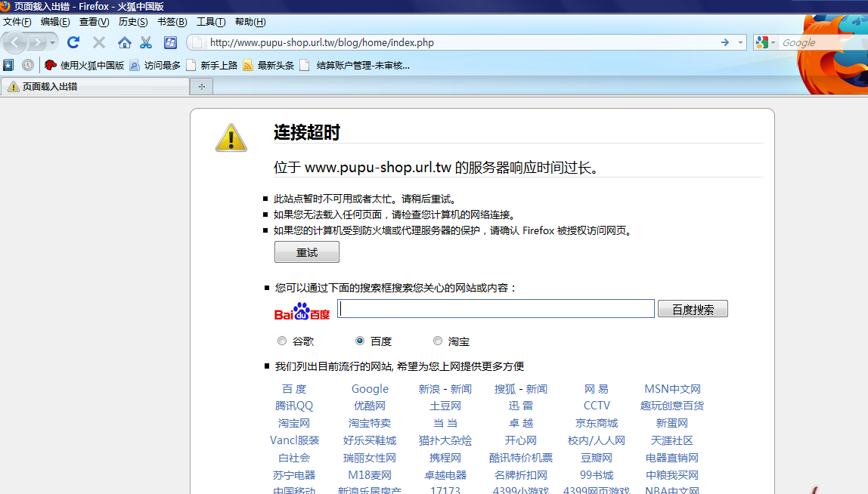Open the history clock icon

click(x=28, y=65)
